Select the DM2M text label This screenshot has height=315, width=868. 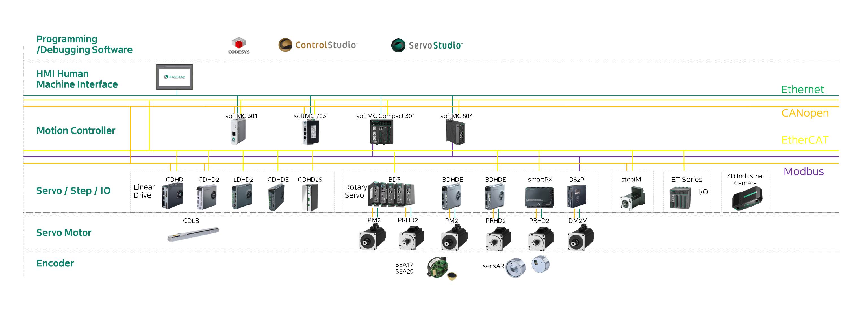pyautogui.click(x=578, y=221)
